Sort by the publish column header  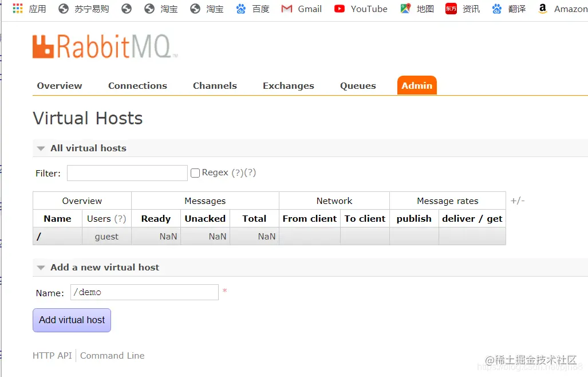click(x=414, y=219)
